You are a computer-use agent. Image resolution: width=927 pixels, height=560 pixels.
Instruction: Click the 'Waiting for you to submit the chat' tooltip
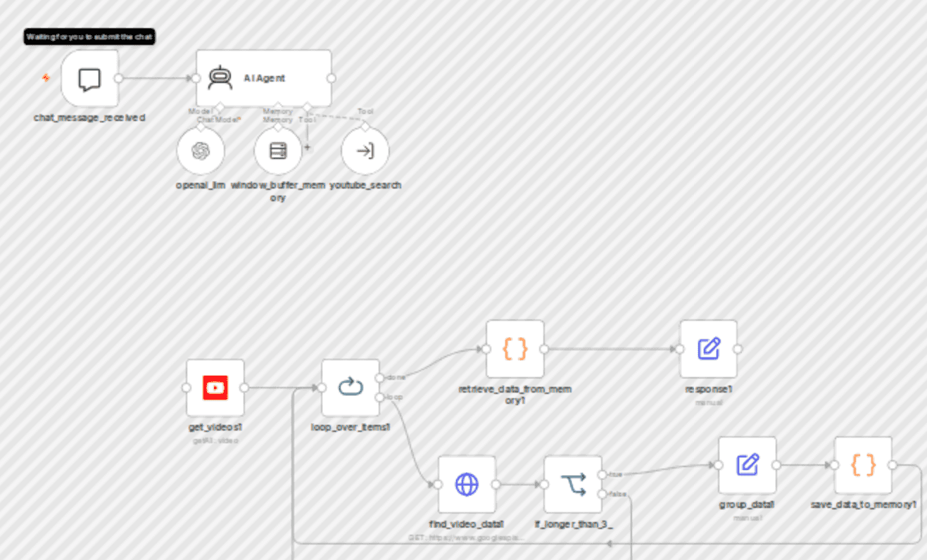(x=89, y=37)
